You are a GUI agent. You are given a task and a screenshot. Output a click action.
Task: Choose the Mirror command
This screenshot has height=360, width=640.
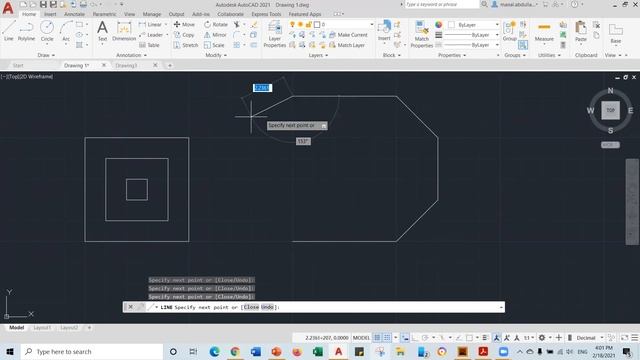215,35
